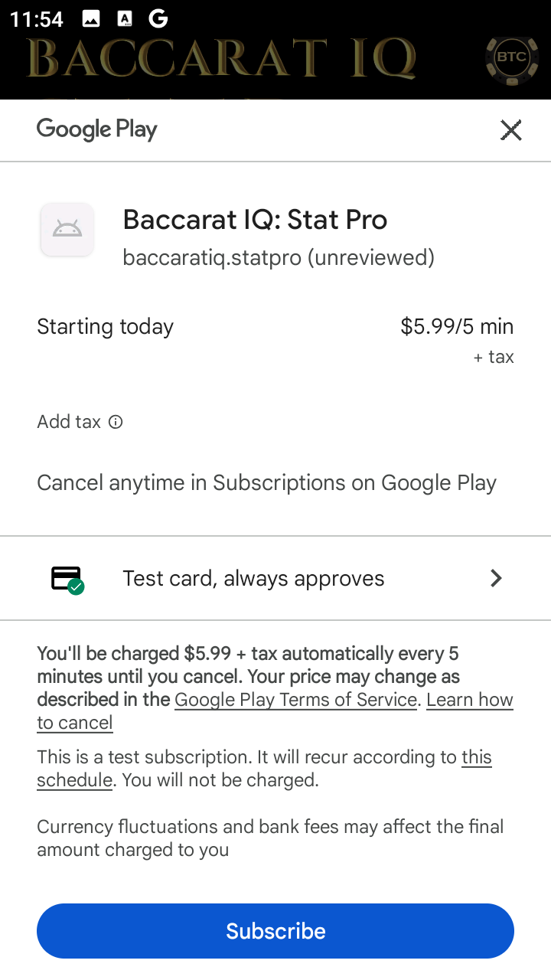
Task: Tap the $5.99/5 min price text
Action: pyautogui.click(x=457, y=327)
